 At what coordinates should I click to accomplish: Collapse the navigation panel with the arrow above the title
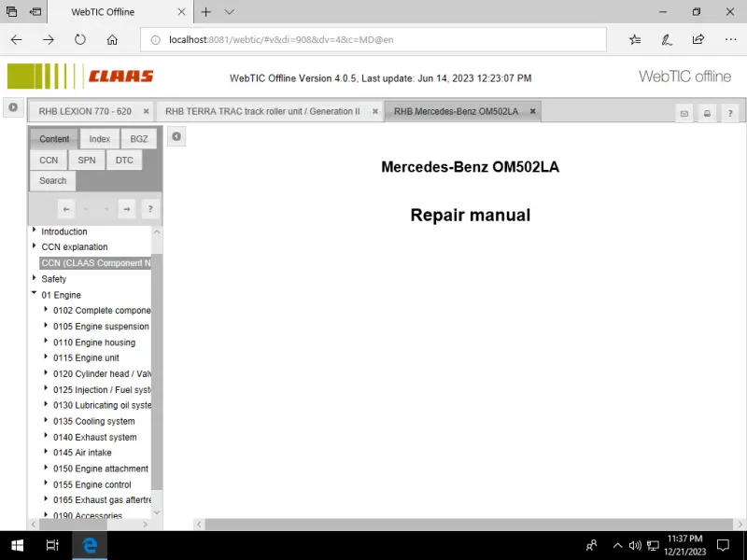[x=176, y=136]
